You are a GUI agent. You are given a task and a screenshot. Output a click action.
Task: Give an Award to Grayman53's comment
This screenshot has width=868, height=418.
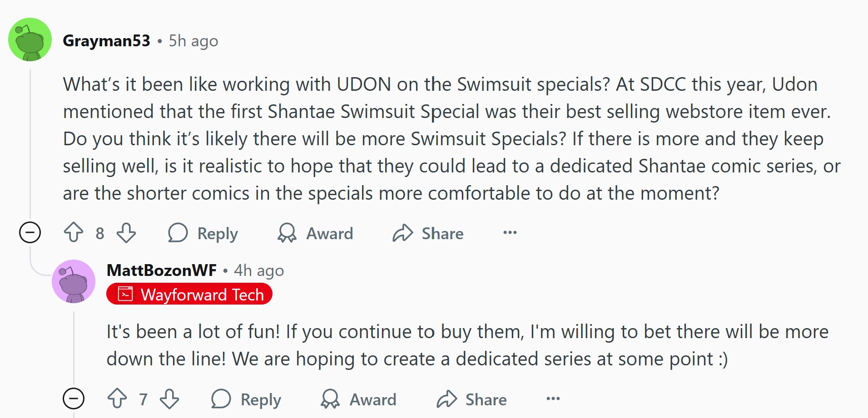(x=315, y=233)
